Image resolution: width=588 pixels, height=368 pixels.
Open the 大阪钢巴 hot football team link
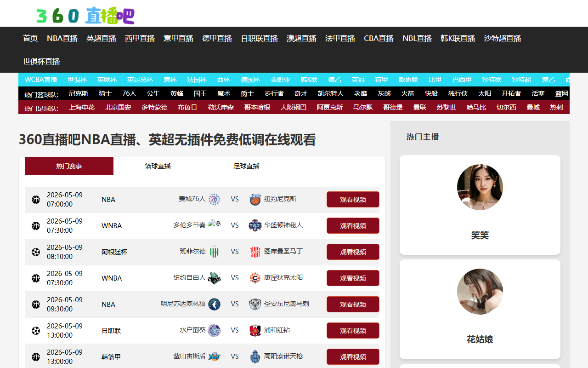pyautogui.click(x=294, y=107)
